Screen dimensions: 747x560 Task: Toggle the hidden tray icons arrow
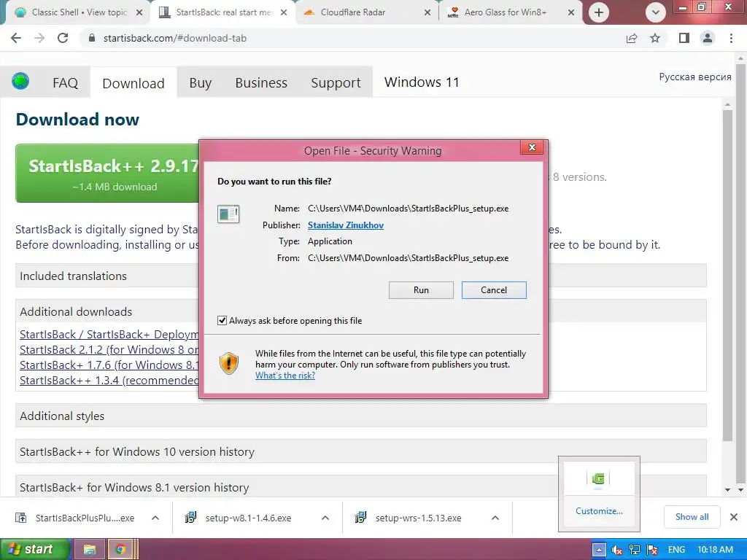[599, 550]
